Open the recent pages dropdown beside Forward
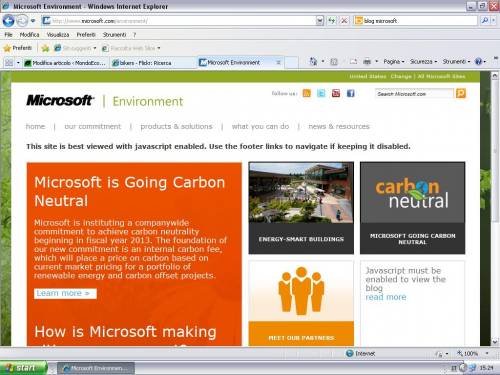Image resolution: width=500 pixels, height=375 pixels. 33,21
